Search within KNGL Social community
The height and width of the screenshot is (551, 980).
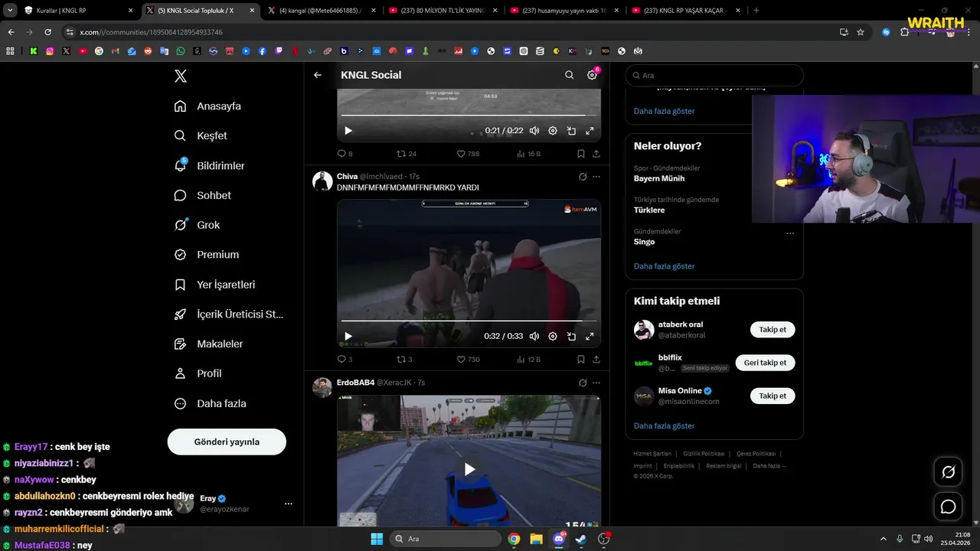[x=569, y=75]
